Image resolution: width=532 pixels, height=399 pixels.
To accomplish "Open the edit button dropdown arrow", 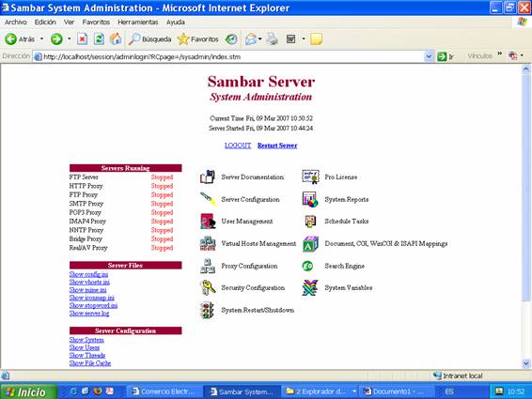I will [304, 39].
